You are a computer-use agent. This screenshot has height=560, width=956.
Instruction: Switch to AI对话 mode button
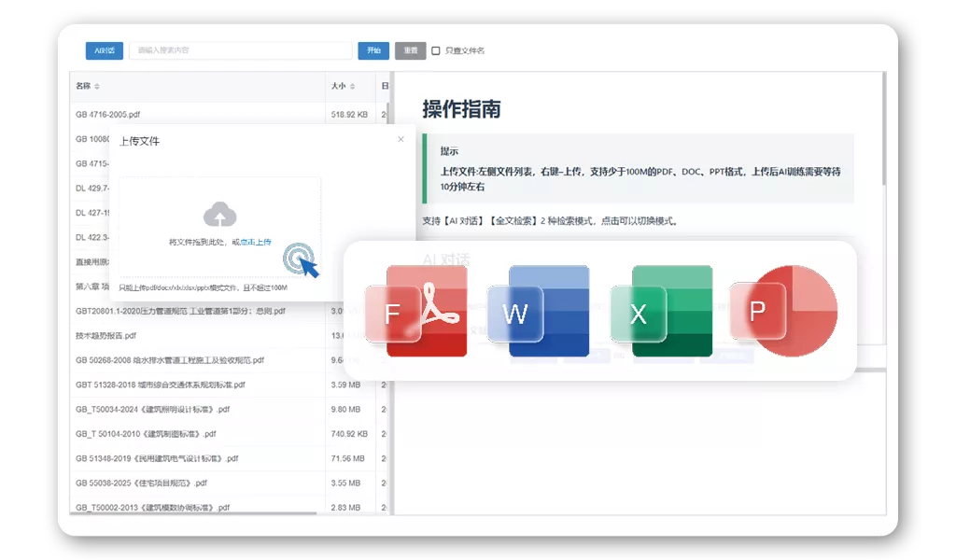point(105,50)
